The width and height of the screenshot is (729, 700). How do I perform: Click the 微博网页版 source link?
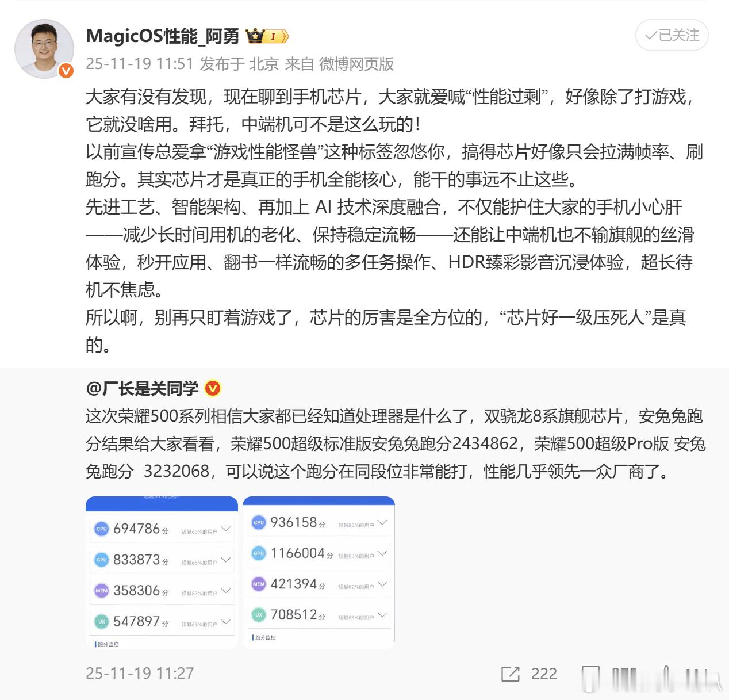[356, 64]
